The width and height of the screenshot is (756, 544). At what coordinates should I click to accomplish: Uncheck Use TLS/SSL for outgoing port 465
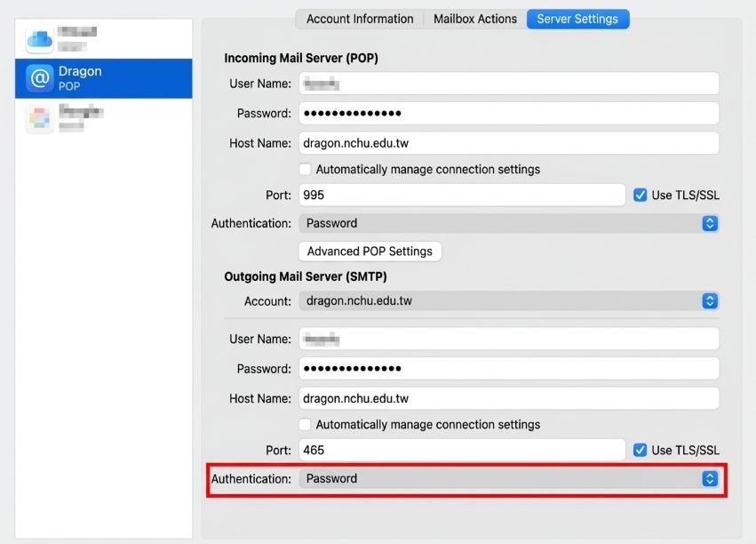(x=640, y=450)
